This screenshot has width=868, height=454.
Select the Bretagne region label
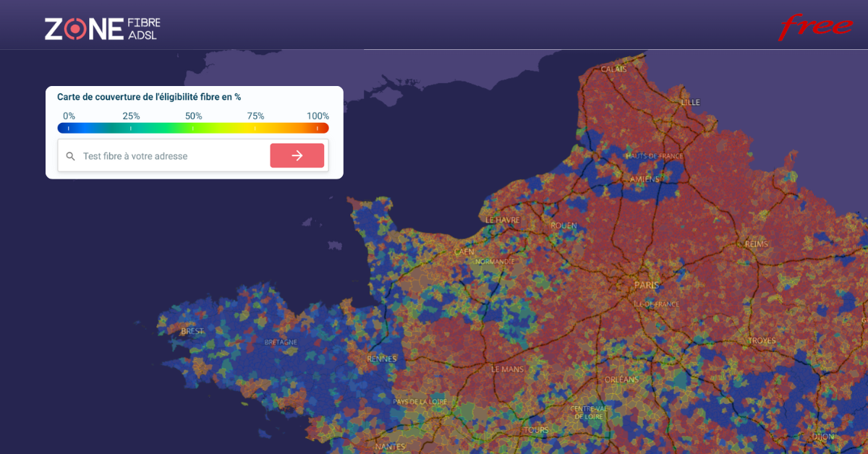pos(281,342)
